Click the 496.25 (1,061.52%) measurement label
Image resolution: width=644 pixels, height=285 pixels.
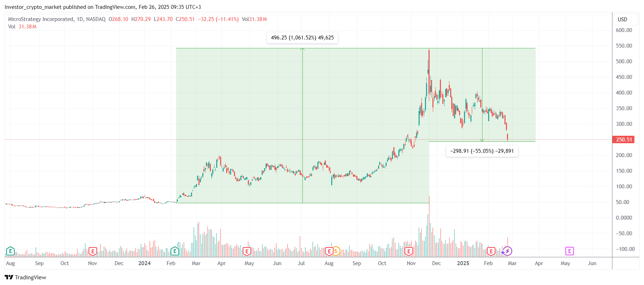click(302, 38)
